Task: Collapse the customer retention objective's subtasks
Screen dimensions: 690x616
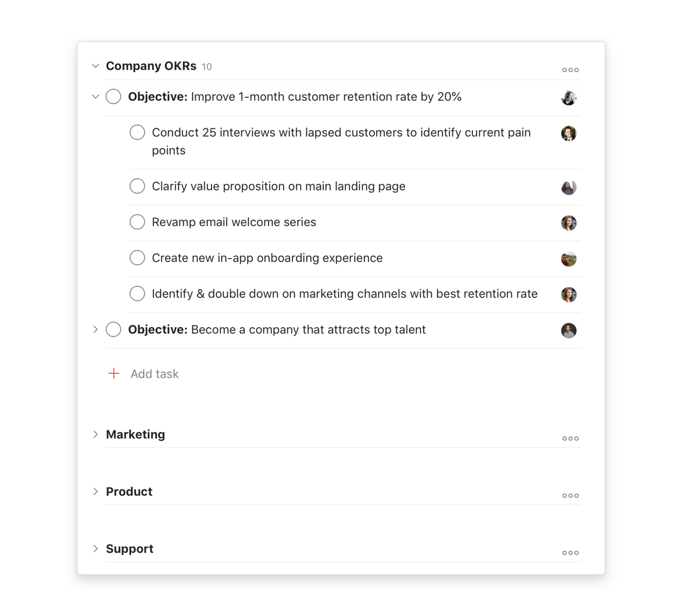Action: [96, 97]
